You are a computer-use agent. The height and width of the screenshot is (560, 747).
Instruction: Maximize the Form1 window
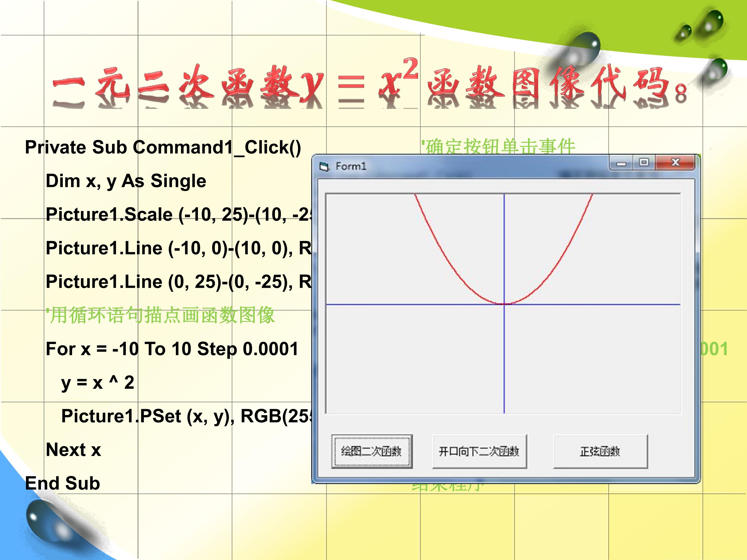click(644, 163)
